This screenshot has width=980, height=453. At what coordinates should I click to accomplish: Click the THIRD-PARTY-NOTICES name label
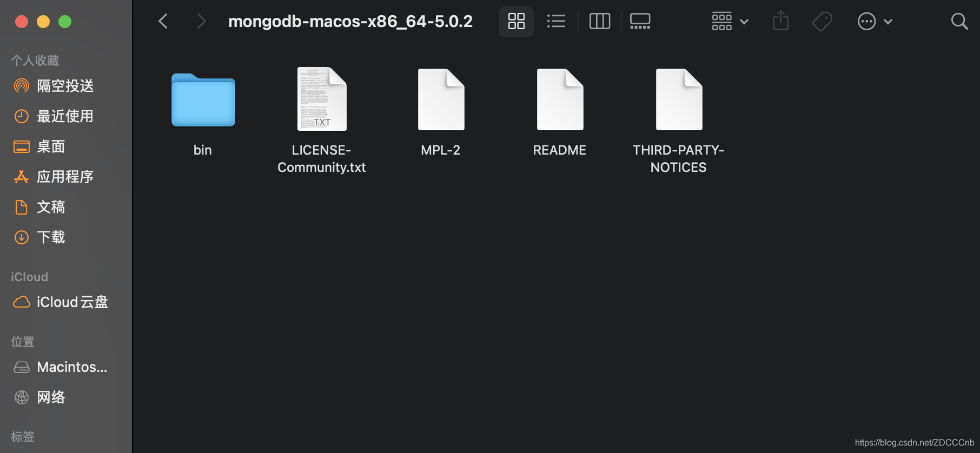(x=679, y=158)
